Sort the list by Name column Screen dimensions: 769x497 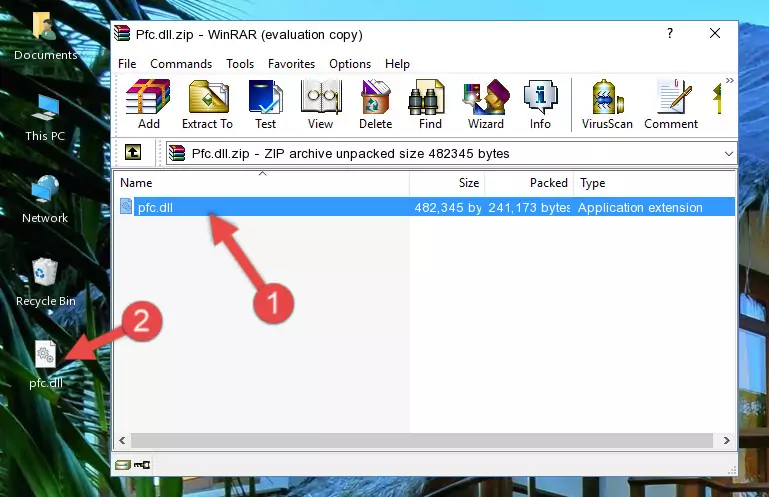point(262,183)
